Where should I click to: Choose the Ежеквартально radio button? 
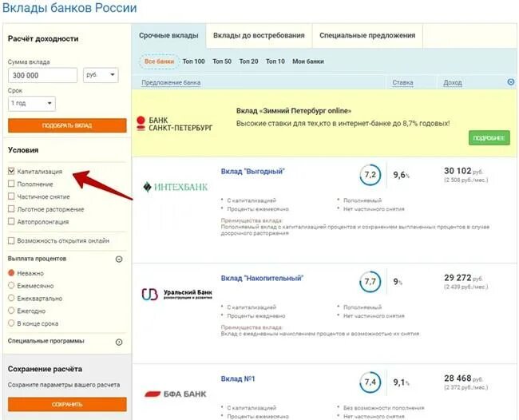[x=11, y=298]
